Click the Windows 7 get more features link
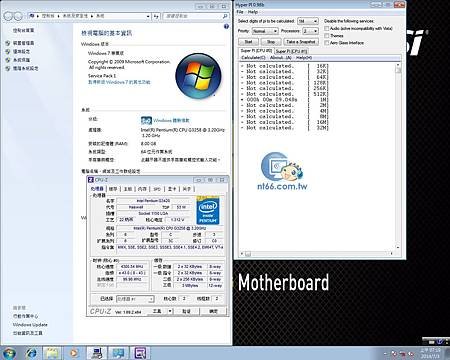Screen dimensions: 450x360 tap(119, 82)
